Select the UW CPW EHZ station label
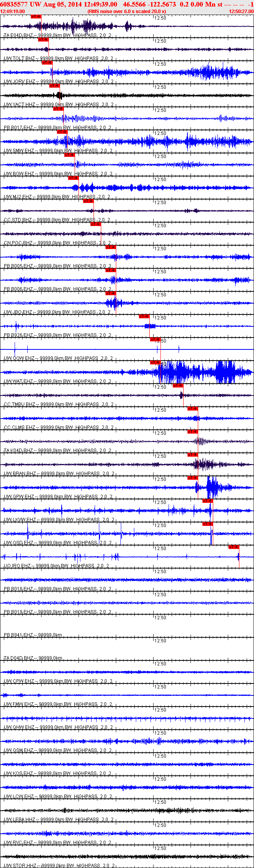The width and height of the screenshot is (254, 868). (58, 681)
